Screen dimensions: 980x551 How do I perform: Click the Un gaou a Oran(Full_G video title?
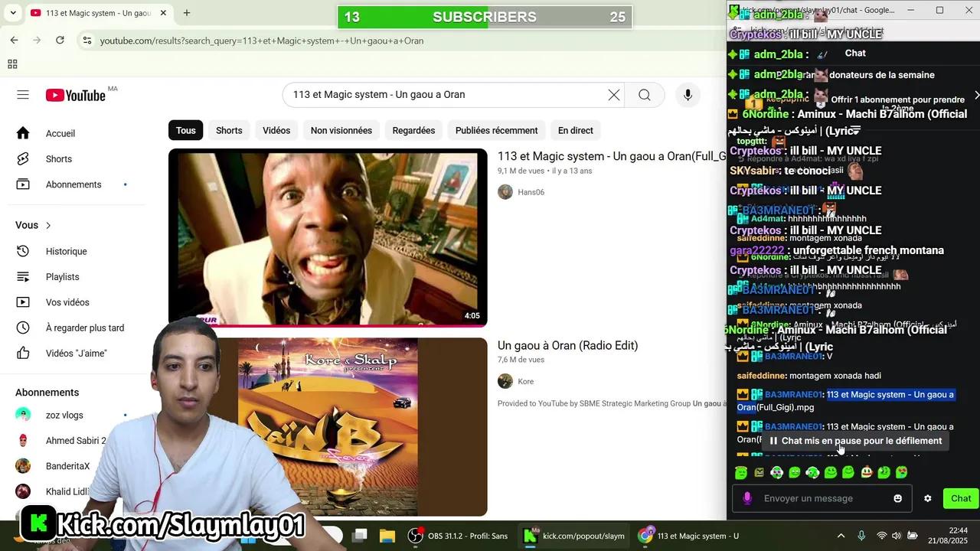pos(612,156)
